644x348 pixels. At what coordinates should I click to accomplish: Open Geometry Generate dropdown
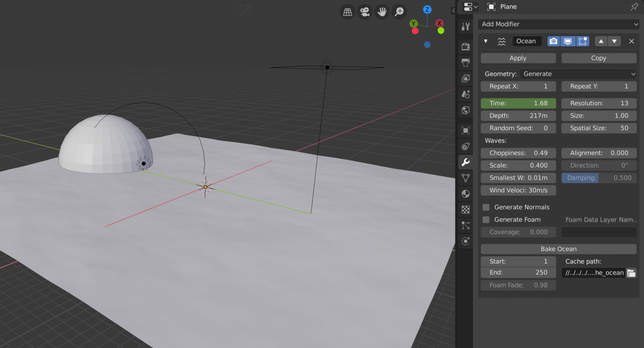coord(578,74)
